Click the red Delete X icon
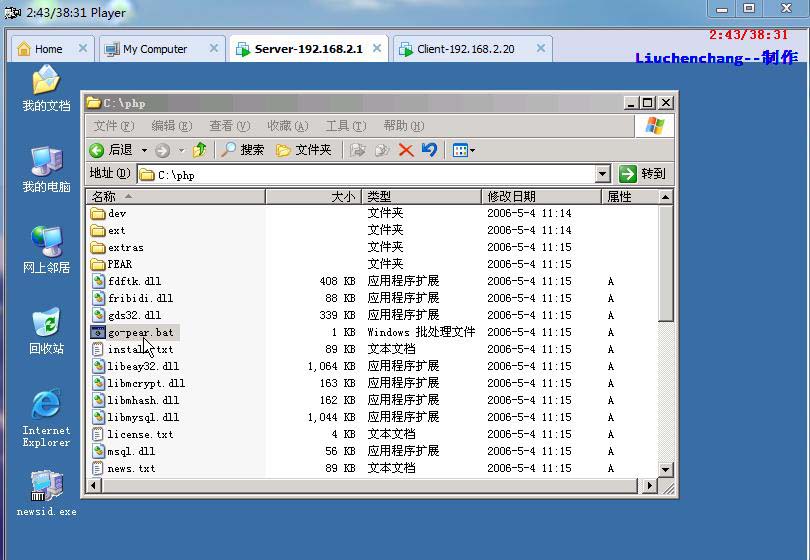The height and width of the screenshot is (560, 810). click(406, 150)
